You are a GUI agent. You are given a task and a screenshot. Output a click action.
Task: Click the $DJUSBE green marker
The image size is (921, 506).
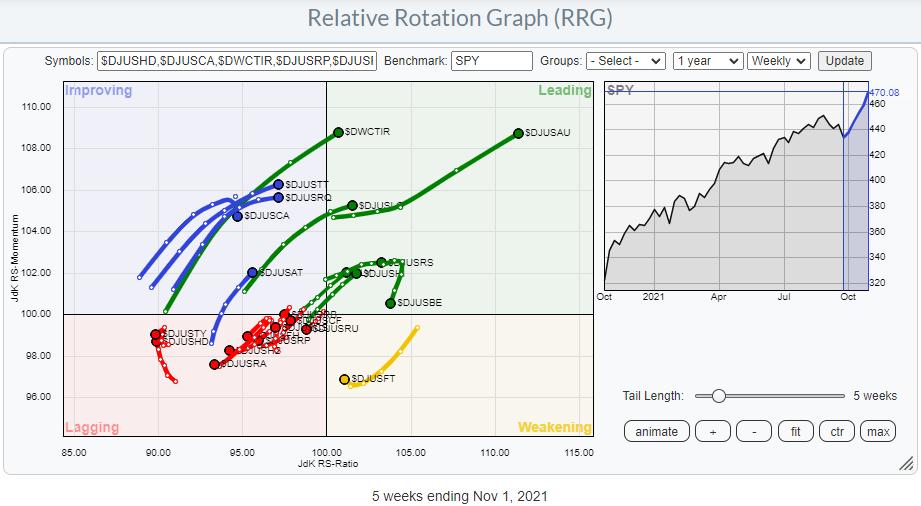pos(390,303)
